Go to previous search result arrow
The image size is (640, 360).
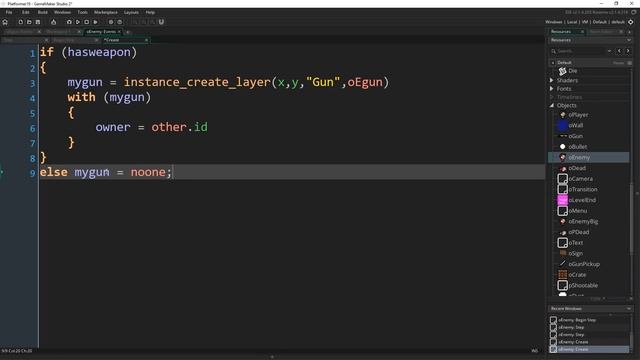click(619, 51)
